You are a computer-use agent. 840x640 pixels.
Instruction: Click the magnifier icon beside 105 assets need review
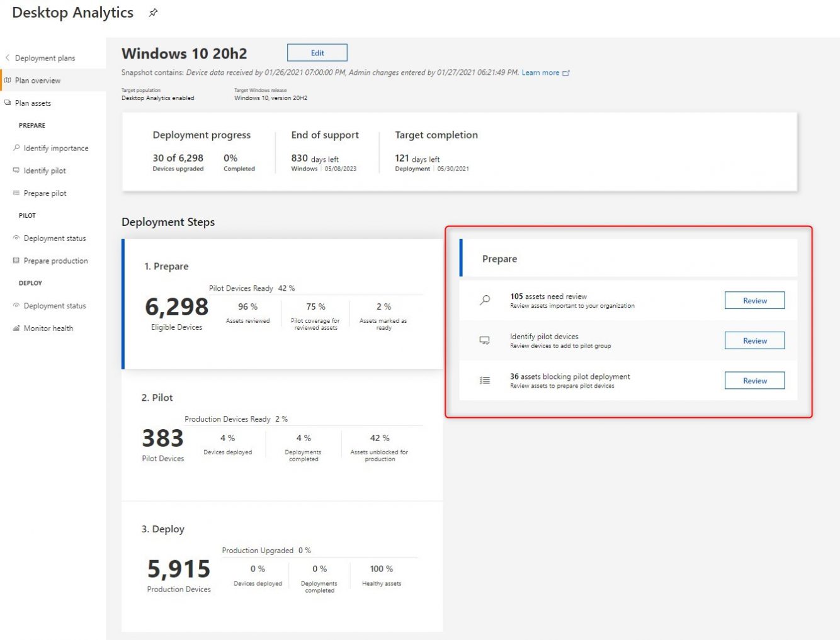tap(484, 300)
